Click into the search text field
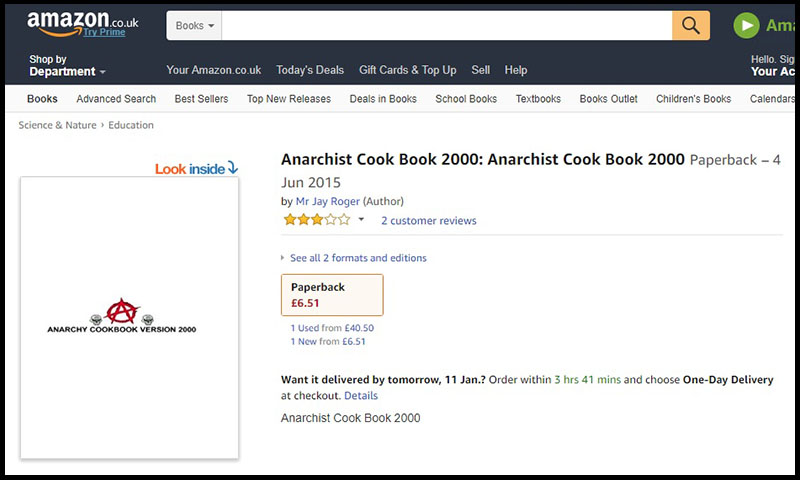Viewport: 800px width, 480px height. tap(446, 26)
